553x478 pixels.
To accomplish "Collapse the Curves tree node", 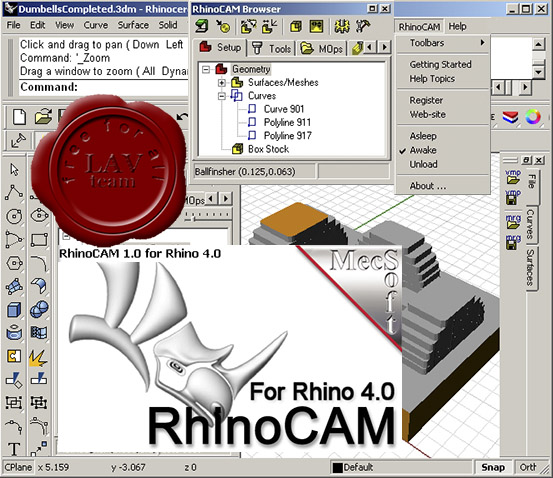I will coord(222,96).
